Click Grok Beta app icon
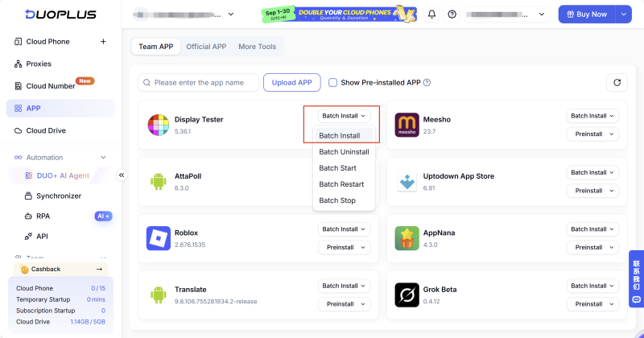 [407, 295]
